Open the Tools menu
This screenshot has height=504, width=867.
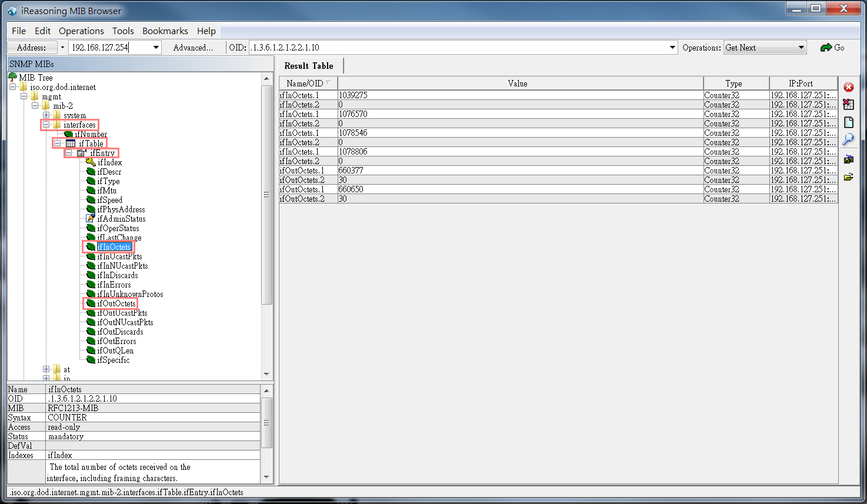pos(123,31)
